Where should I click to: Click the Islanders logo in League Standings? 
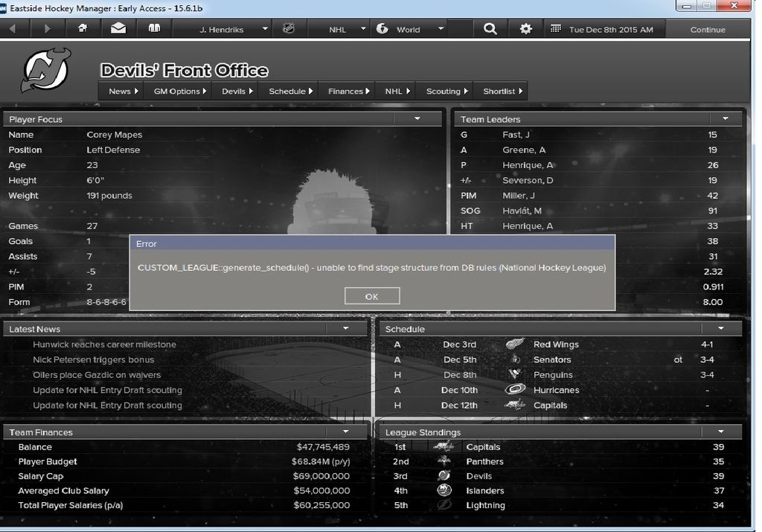[444, 490]
